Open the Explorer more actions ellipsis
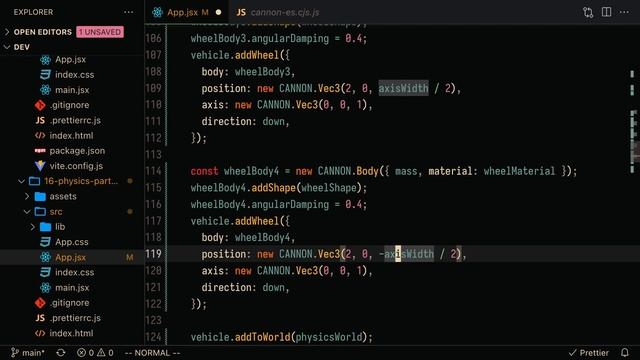The height and width of the screenshot is (360, 640). pos(129,12)
